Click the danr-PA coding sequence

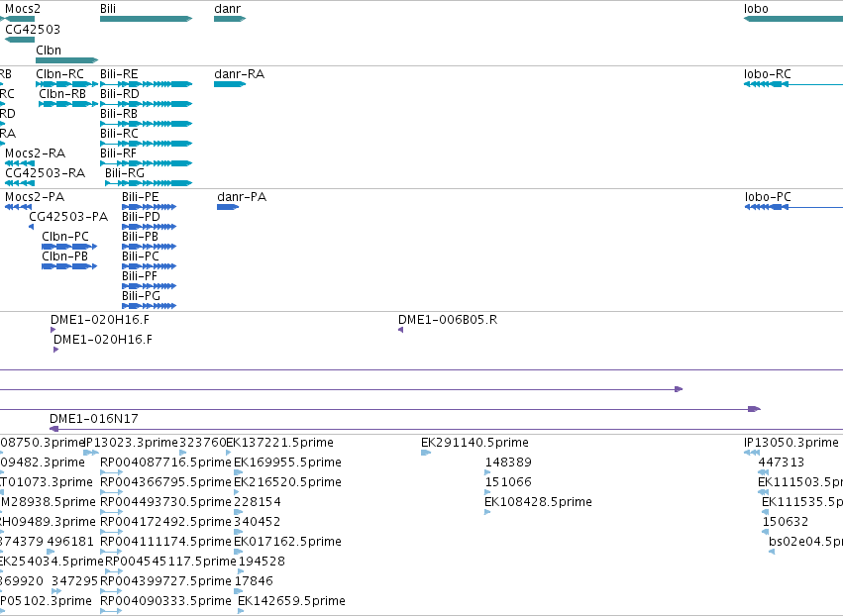tap(228, 207)
